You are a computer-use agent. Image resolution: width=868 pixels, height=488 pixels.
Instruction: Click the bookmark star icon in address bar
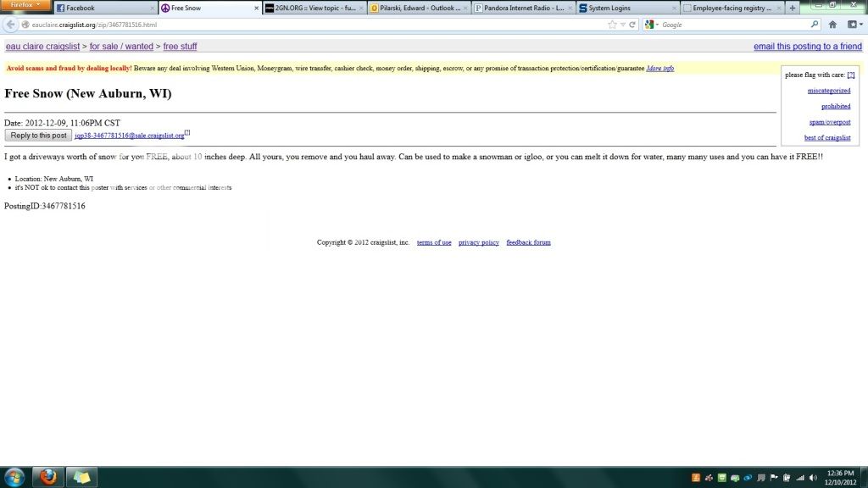(612, 25)
